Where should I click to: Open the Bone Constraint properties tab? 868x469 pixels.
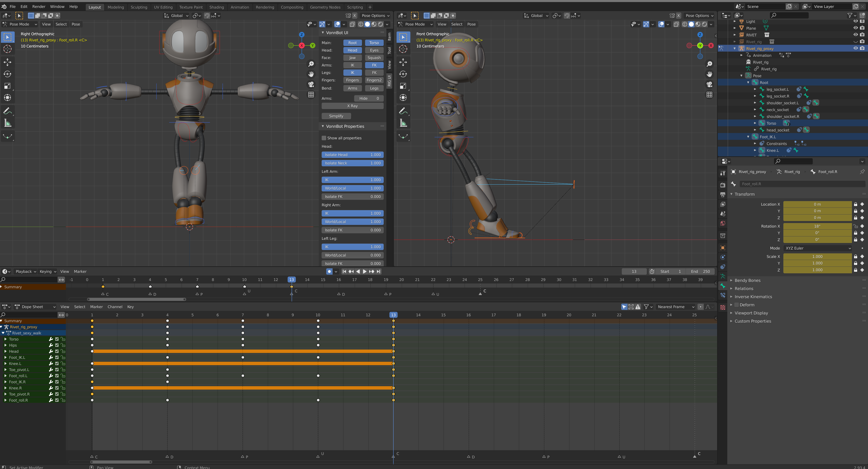723,295
